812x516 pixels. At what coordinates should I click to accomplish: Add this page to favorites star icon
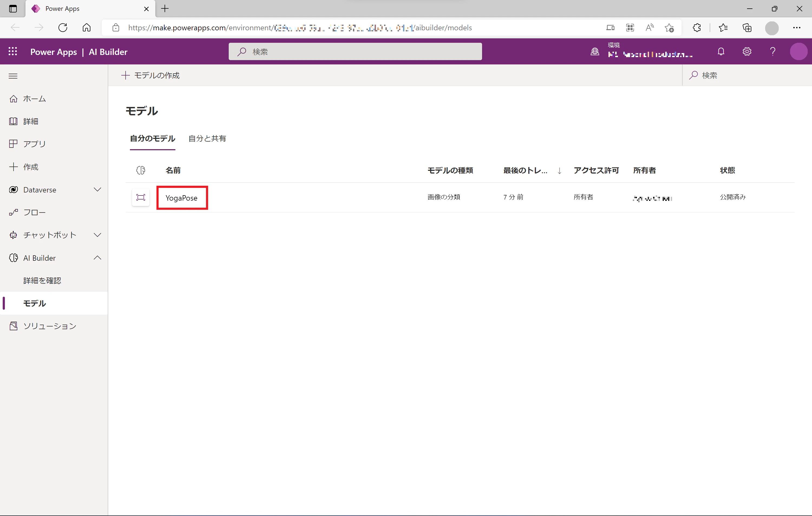point(669,28)
